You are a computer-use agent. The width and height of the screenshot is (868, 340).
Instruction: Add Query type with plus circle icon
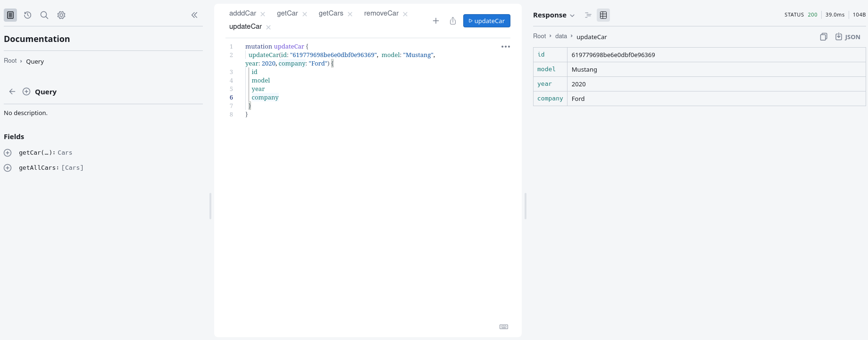[26, 91]
